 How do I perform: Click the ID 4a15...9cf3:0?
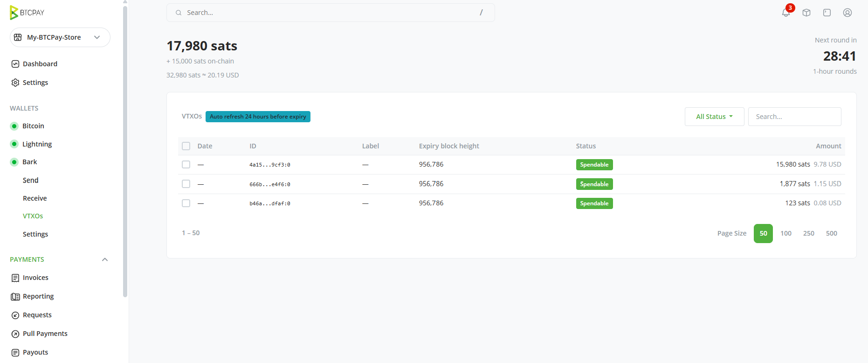coord(270,165)
